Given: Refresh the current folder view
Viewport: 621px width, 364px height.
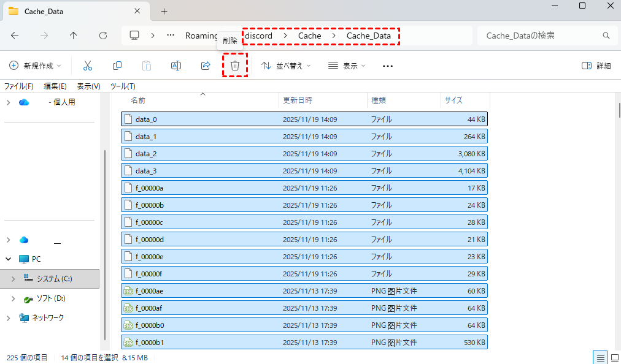Looking at the screenshot, I should tap(103, 36).
